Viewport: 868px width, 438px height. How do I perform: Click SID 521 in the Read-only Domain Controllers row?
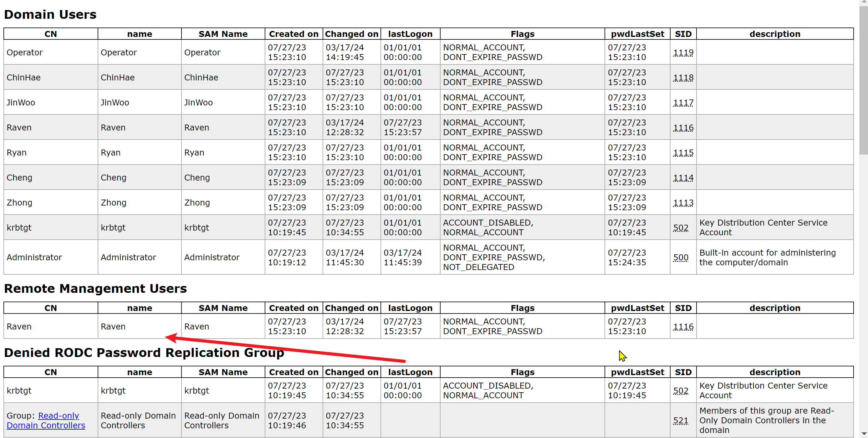(680, 420)
